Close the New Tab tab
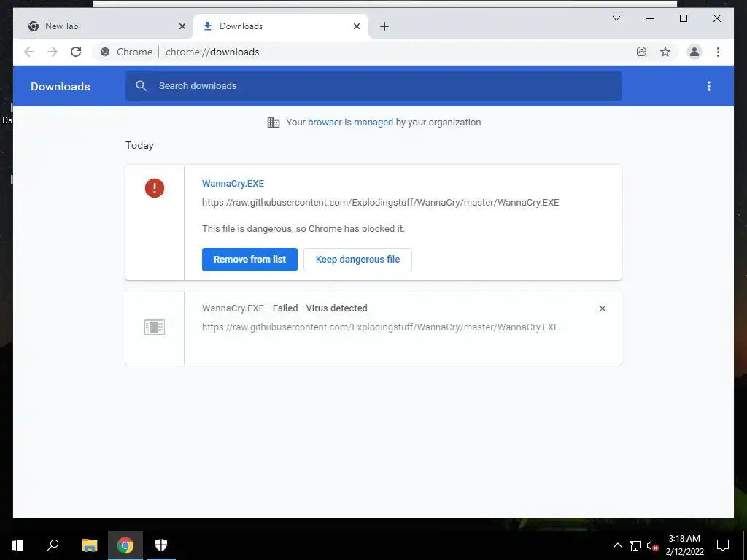This screenshot has width=747, height=560. [182, 26]
